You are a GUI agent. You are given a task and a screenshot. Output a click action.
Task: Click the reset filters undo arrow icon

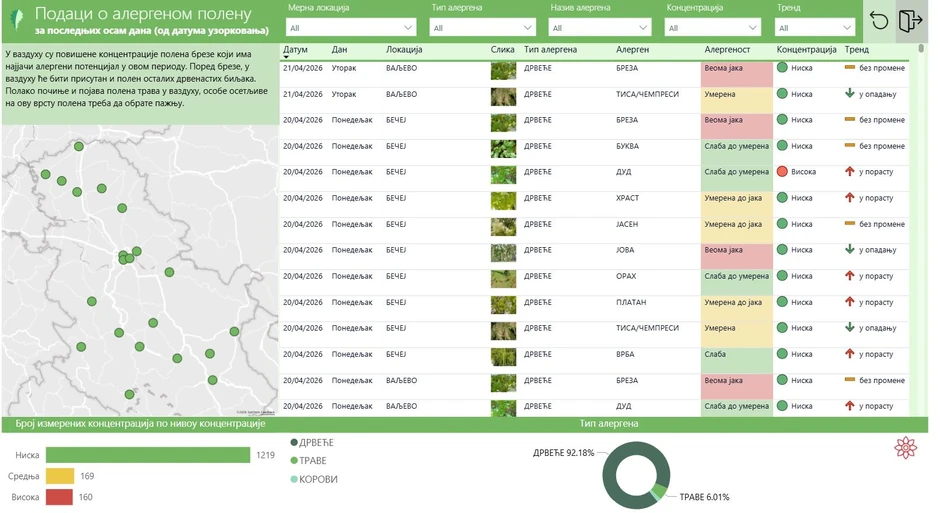coord(879,21)
